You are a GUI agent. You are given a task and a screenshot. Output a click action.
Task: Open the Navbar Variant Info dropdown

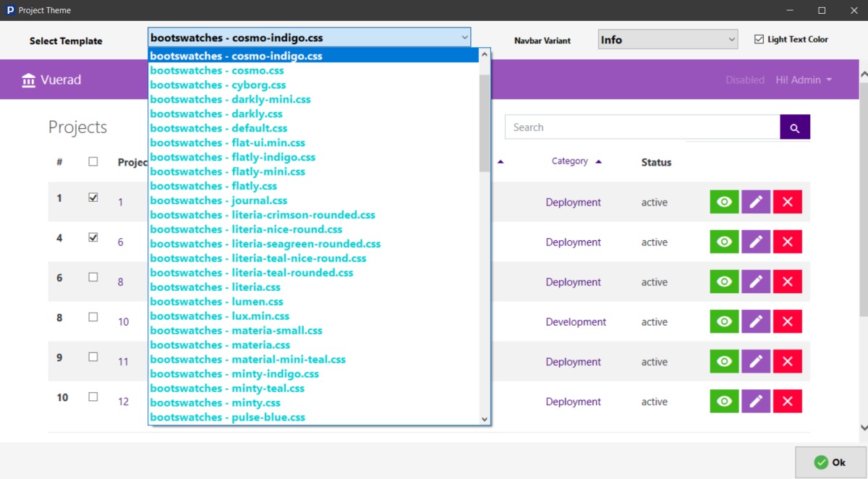pos(668,40)
